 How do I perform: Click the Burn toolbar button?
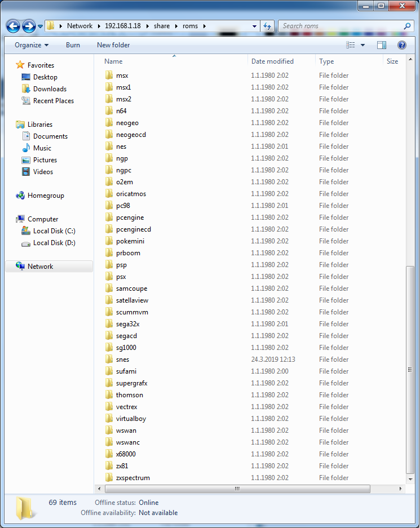coord(73,45)
